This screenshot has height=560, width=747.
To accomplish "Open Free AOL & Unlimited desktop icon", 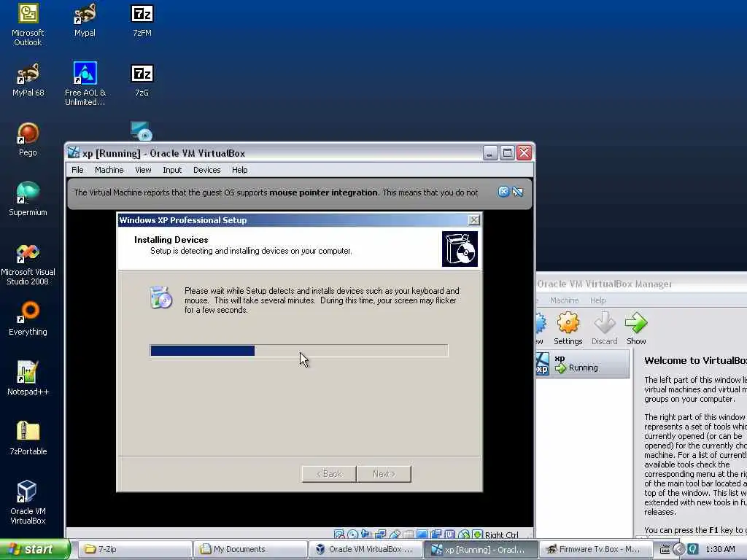I will [x=85, y=84].
